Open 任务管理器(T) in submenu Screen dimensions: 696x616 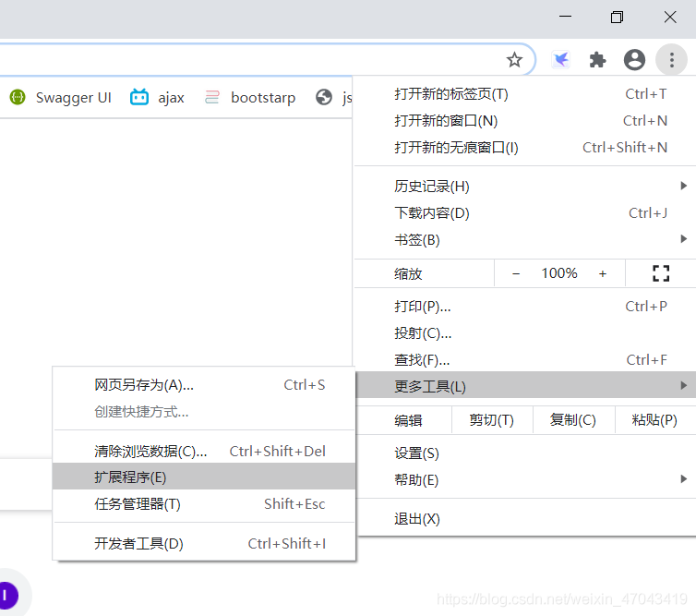[204, 503]
